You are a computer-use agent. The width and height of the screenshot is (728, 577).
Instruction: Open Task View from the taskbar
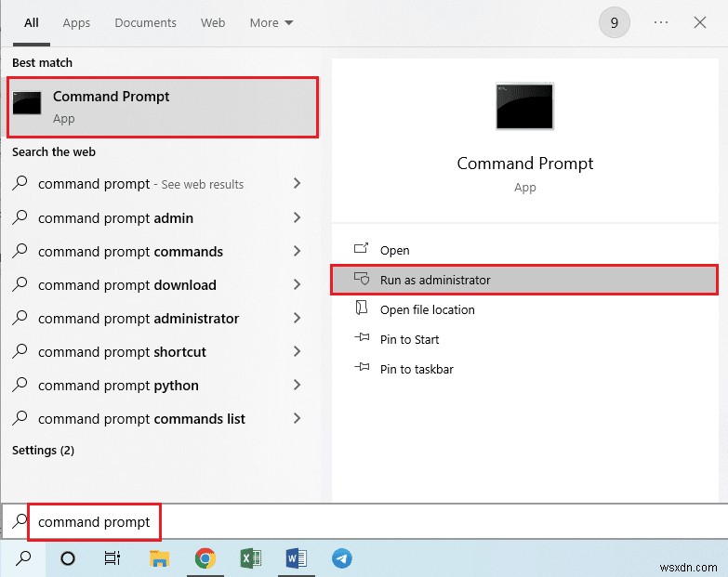[113, 558]
